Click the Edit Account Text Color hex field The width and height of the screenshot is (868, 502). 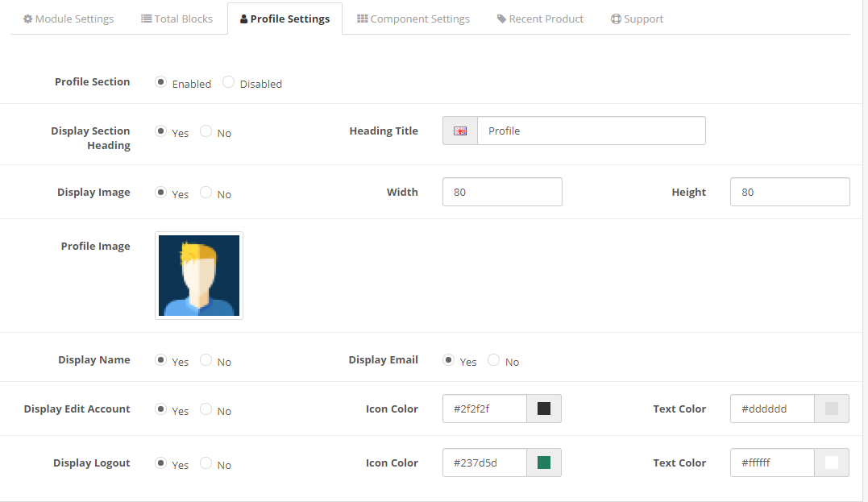772,409
